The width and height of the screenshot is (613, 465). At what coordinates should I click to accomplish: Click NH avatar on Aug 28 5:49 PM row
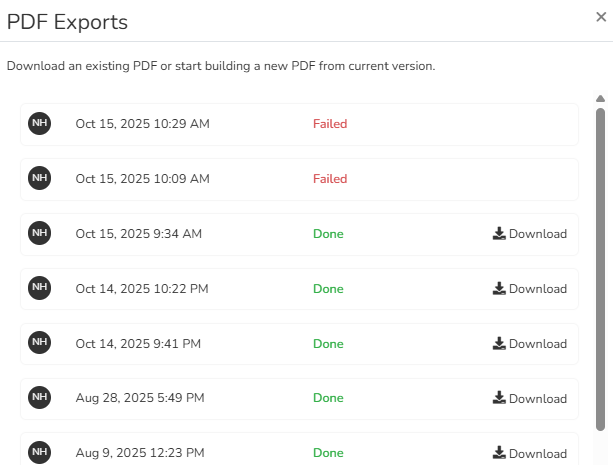coord(39,398)
